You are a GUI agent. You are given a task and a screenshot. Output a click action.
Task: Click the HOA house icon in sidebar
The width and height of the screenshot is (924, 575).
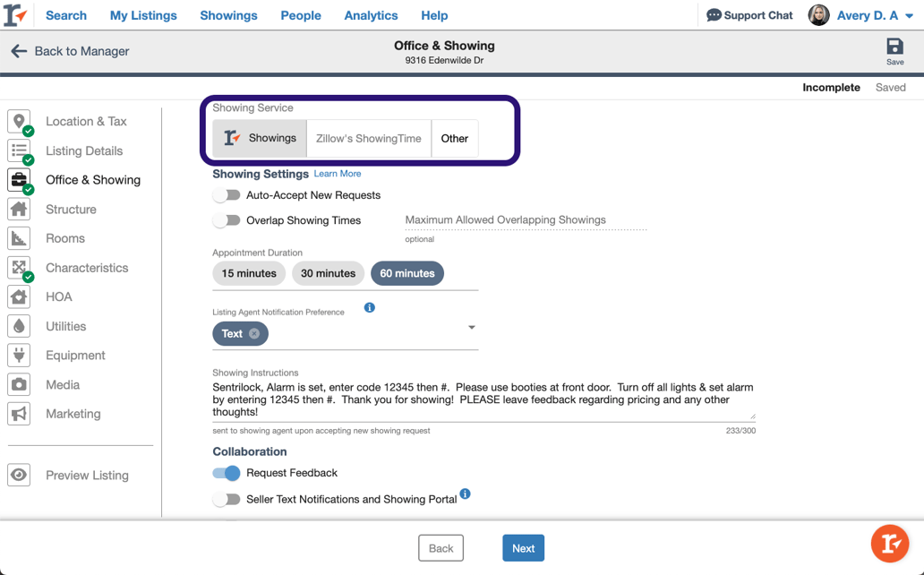click(x=20, y=296)
